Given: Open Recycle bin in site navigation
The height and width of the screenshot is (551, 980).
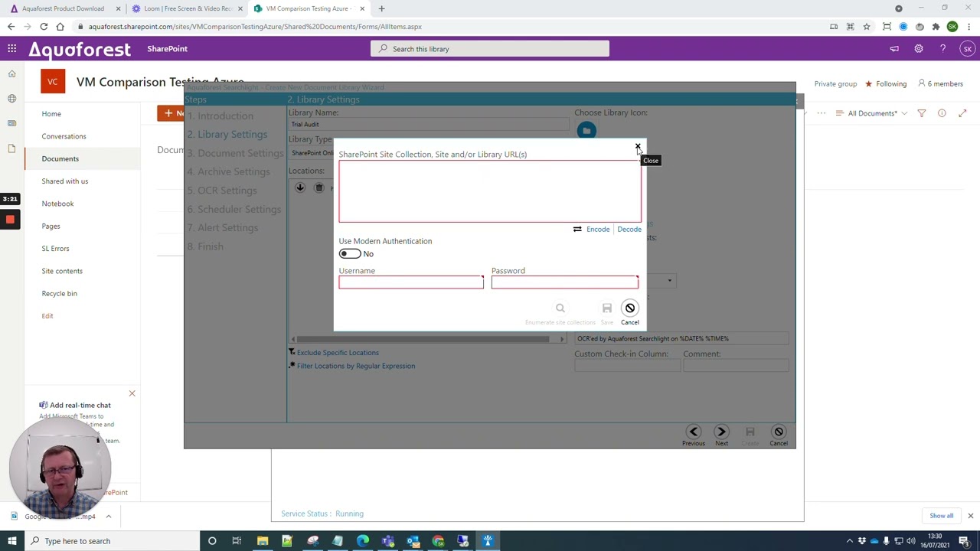Looking at the screenshot, I should pyautogui.click(x=59, y=293).
